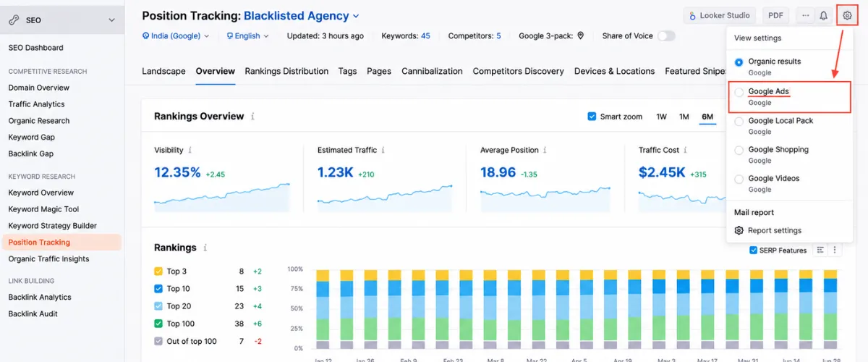Select the 1M time range
This screenshot has width=868, height=362.
[684, 117]
